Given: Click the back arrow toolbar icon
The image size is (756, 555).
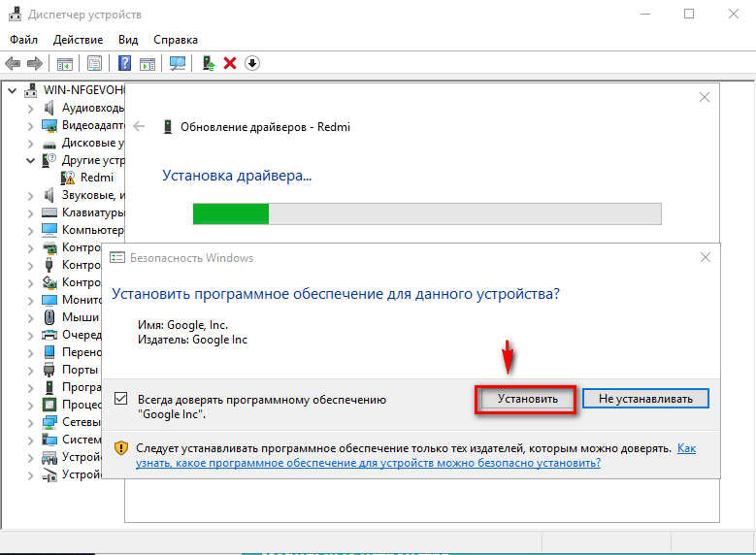Looking at the screenshot, I should (x=13, y=64).
